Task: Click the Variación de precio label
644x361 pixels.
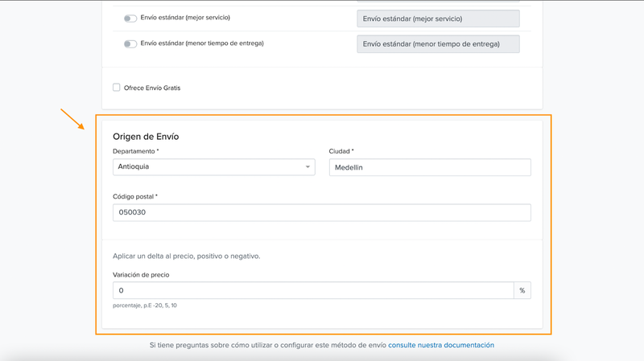Action: pyautogui.click(x=141, y=274)
